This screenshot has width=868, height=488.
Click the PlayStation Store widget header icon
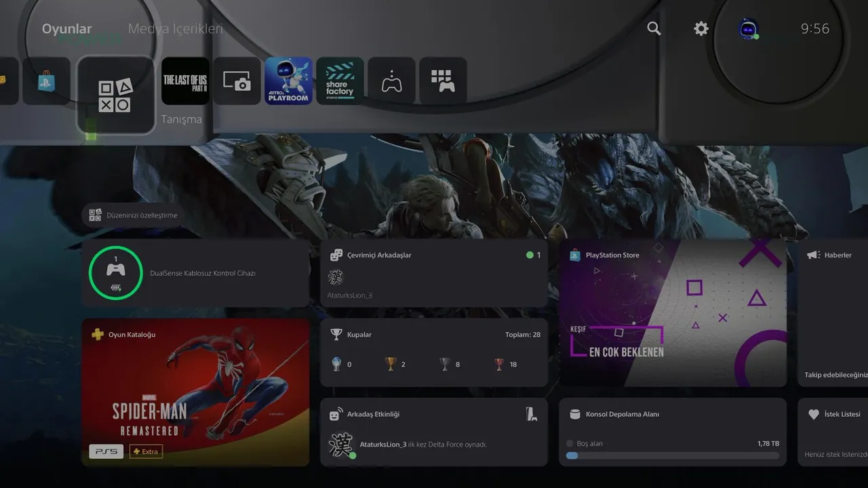coord(574,255)
